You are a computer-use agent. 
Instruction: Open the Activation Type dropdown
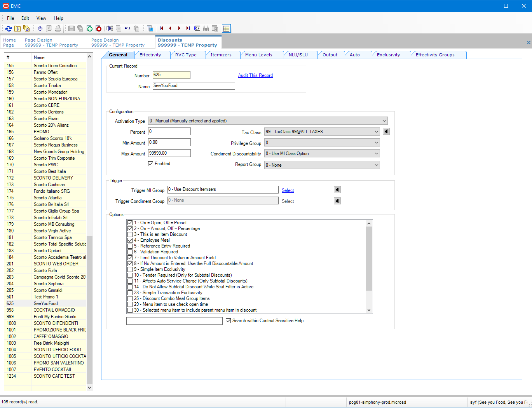pyautogui.click(x=384, y=121)
